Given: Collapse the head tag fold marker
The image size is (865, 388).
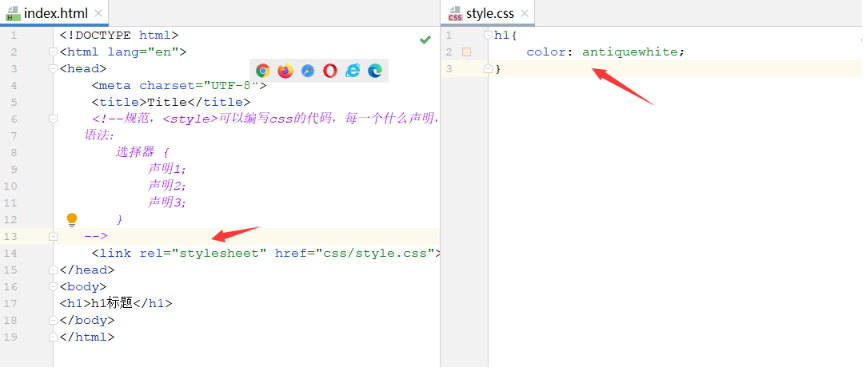Looking at the screenshot, I should (x=53, y=68).
